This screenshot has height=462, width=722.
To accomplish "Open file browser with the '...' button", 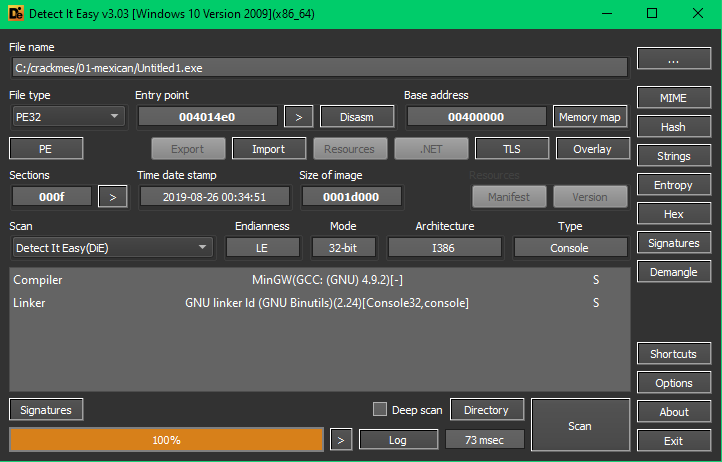I will click(674, 58).
